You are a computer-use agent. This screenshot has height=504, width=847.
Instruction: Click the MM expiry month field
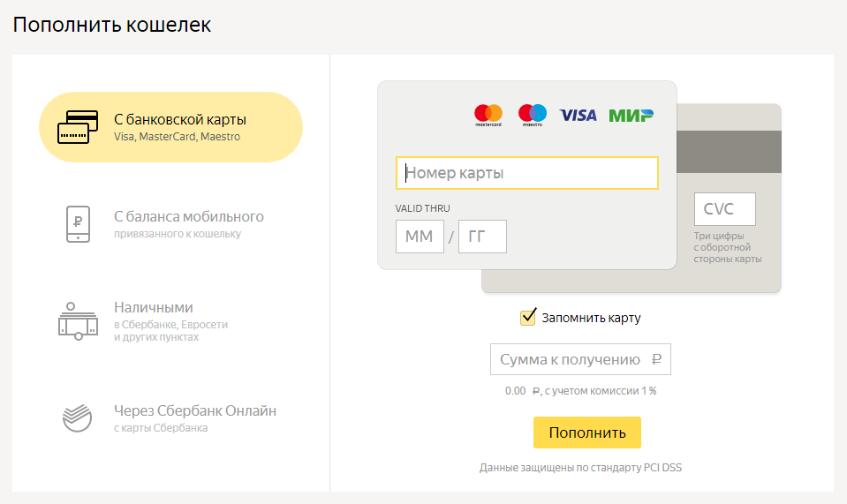[x=420, y=237]
